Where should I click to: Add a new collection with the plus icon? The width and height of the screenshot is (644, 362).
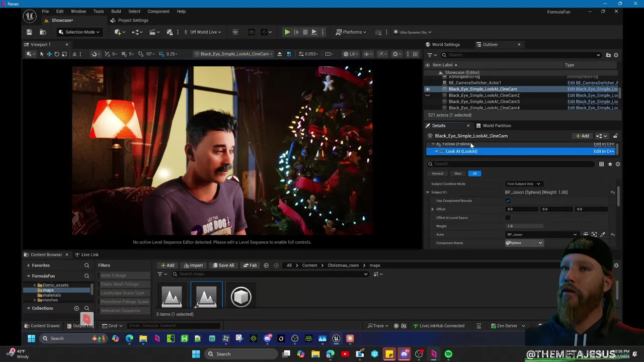pyautogui.click(x=76, y=308)
